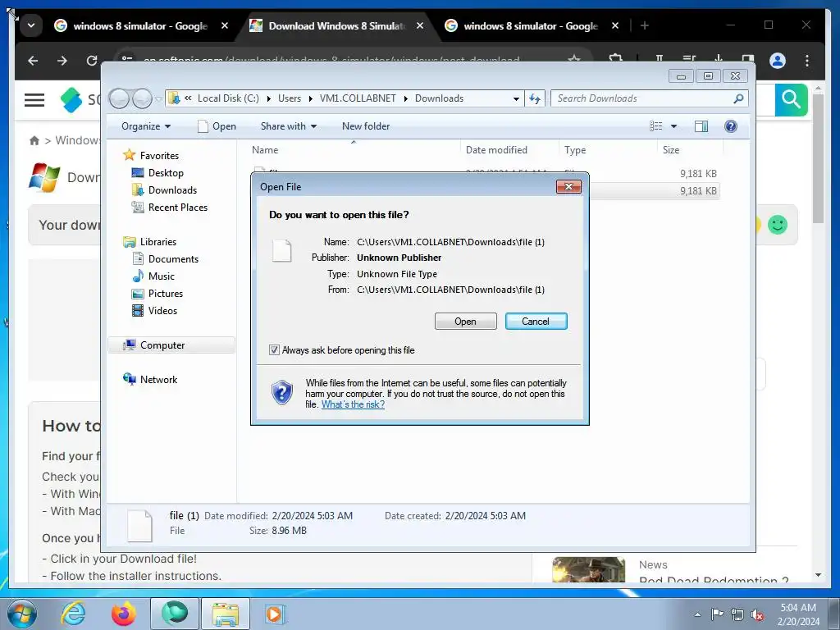The image size is (840, 630).
Task: Sort by Type column header
Action: click(x=608, y=150)
